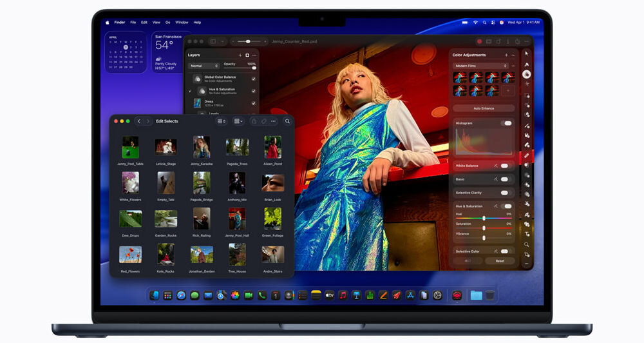Open the View menu
Screen dimensions: 644x343
(x=156, y=23)
